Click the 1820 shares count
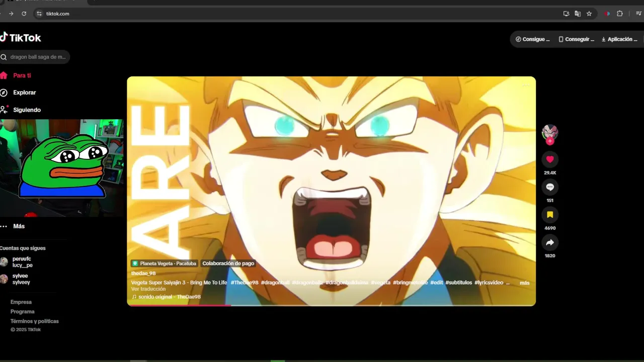This screenshot has height=362, width=644. [550, 256]
